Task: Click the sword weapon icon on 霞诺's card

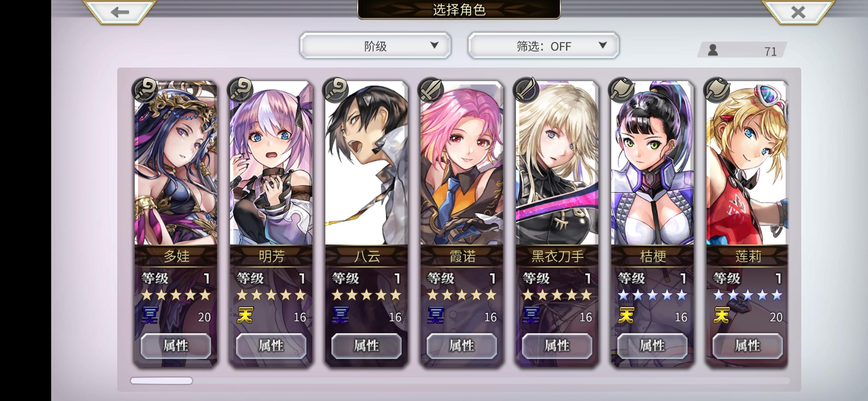Action: pos(431,90)
